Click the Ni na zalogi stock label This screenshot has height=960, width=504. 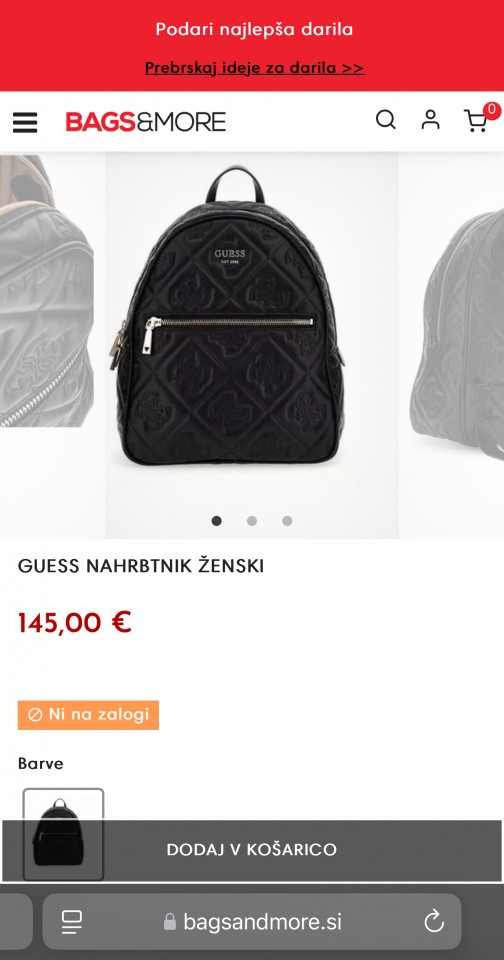(88, 714)
